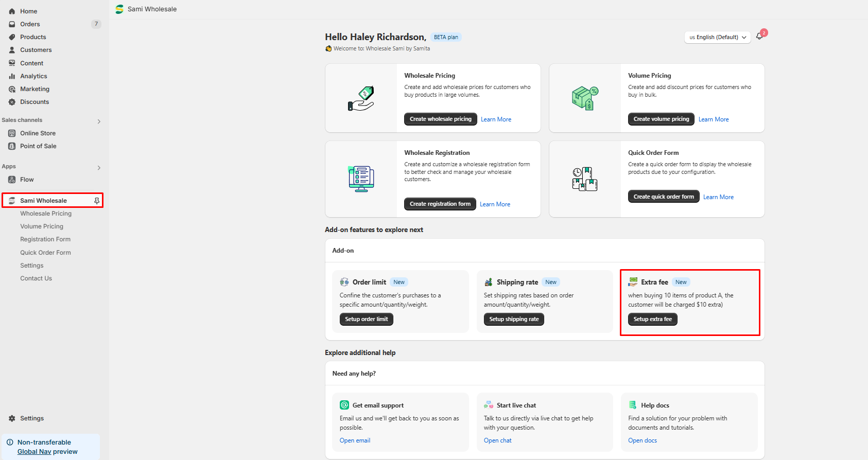Select Registration Form in sidebar submenu
The height and width of the screenshot is (460, 868).
pos(45,239)
